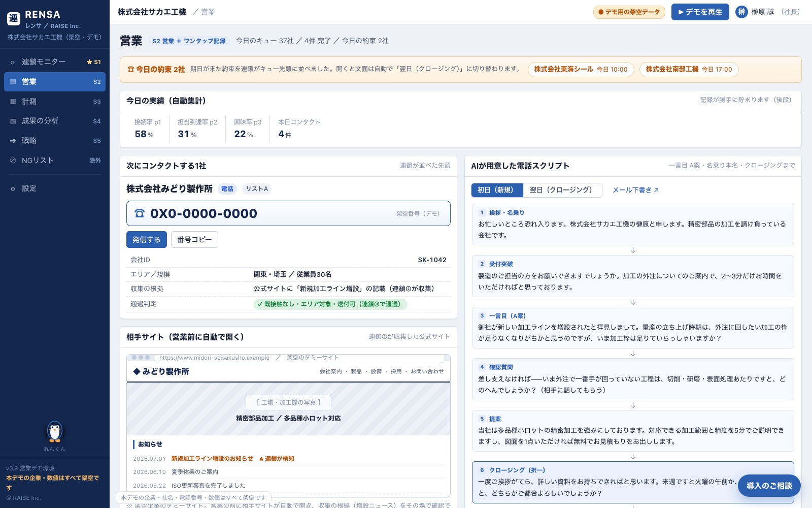Click the 電話 tag beside company name
The height and width of the screenshot is (508, 812).
point(227,189)
